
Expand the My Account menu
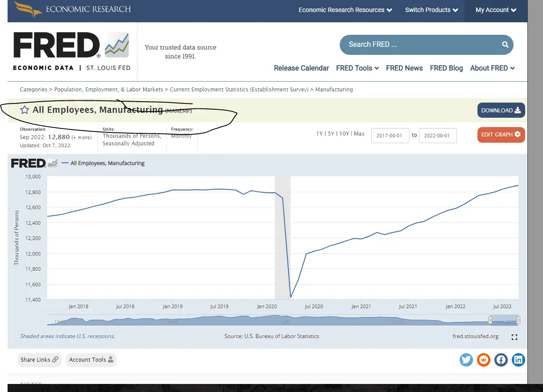pos(496,10)
